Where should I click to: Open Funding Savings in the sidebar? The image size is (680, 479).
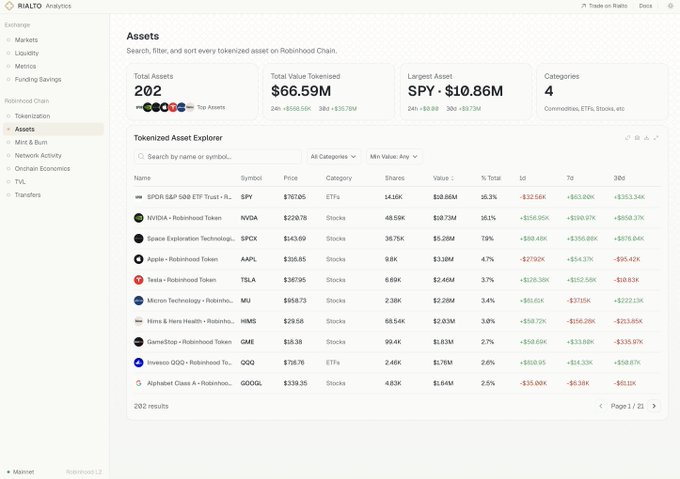pyautogui.click(x=38, y=79)
